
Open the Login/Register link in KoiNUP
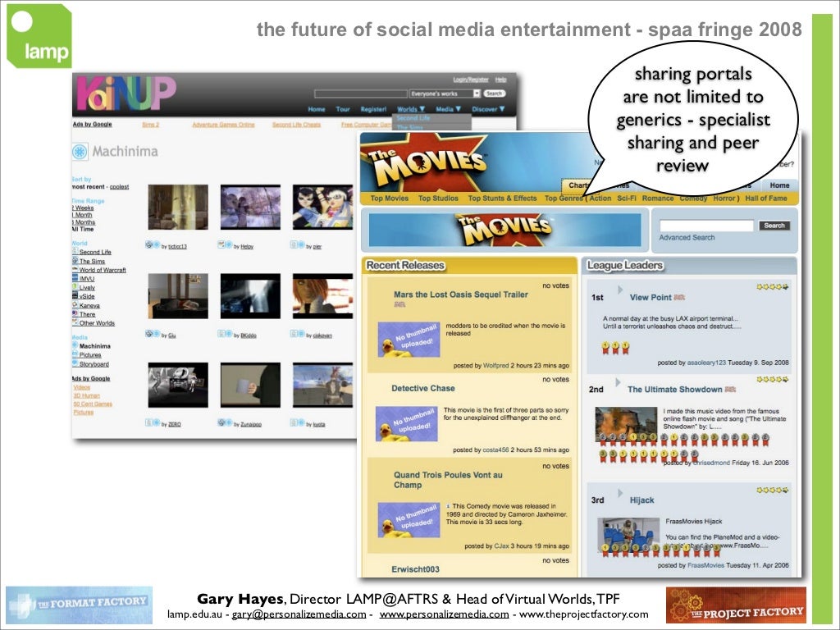(x=470, y=80)
